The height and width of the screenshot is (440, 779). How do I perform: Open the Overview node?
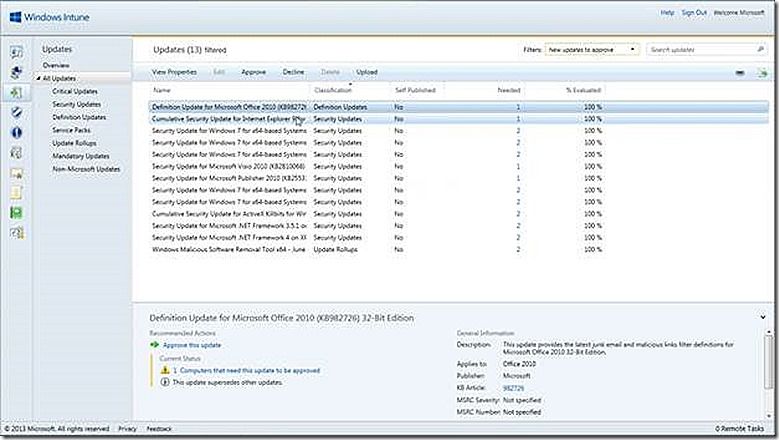point(56,66)
